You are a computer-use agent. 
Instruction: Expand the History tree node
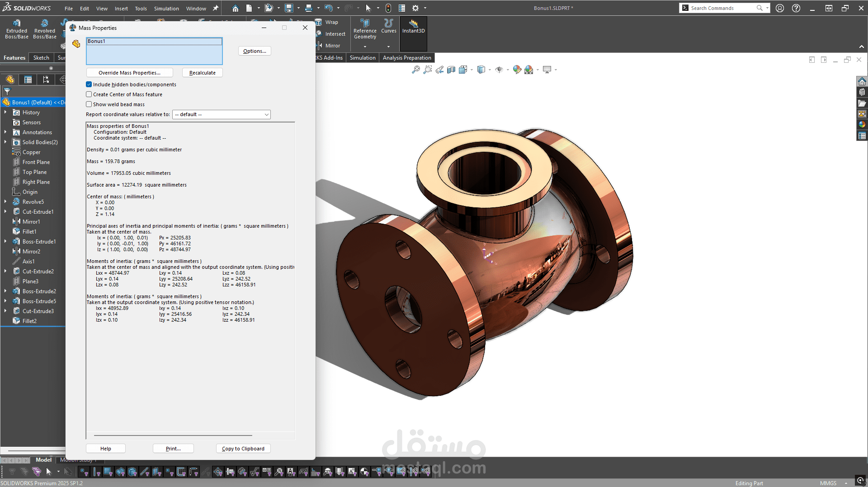click(5, 112)
